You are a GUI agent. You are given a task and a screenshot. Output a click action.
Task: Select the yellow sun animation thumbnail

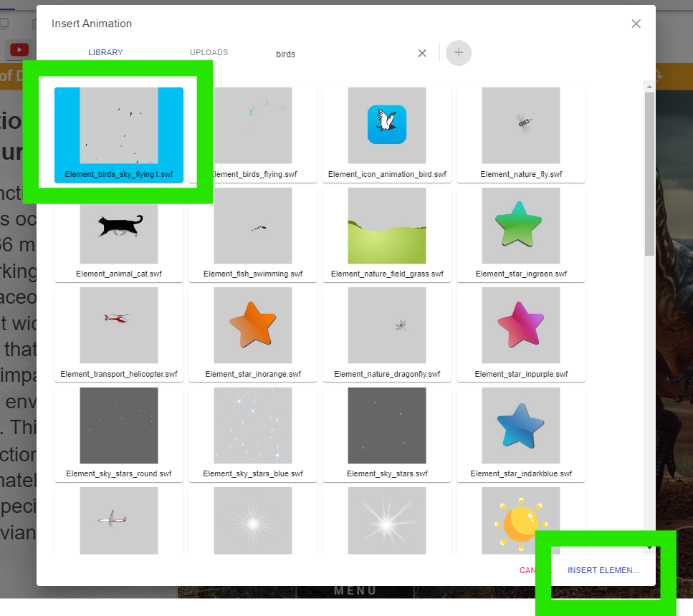tap(520, 520)
